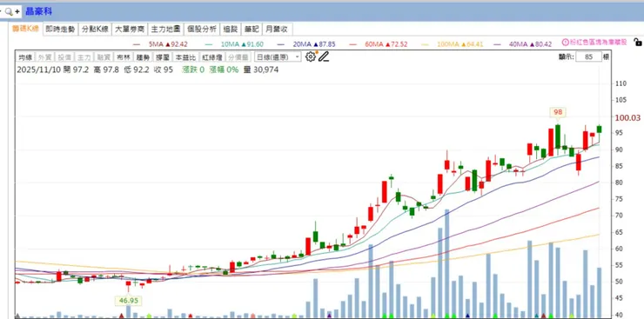Click the 2025/11/10 date readout
This screenshot has width=644, height=319.
pyautogui.click(x=38, y=70)
